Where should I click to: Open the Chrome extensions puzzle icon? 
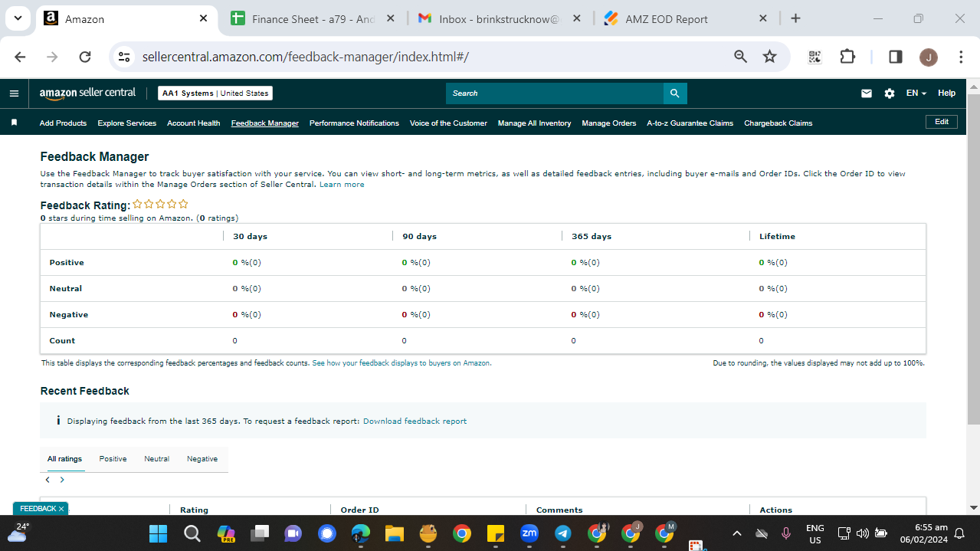(x=847, y=57)
